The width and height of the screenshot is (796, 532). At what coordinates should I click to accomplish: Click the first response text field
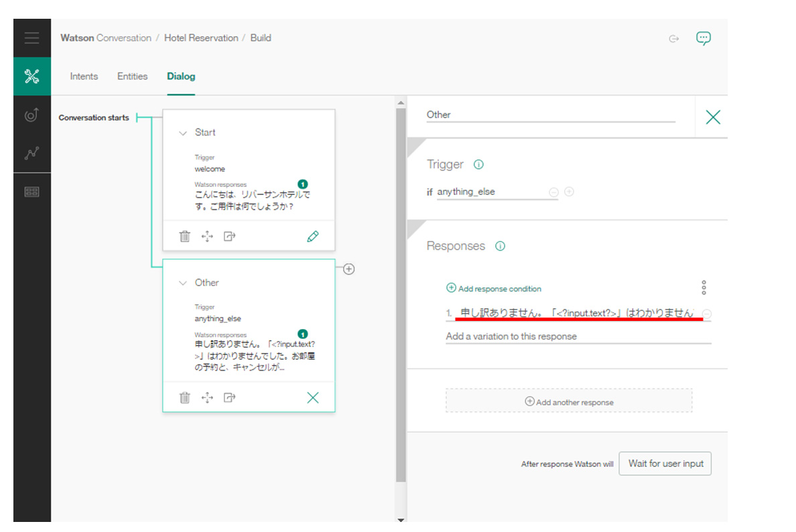(576, 313)
